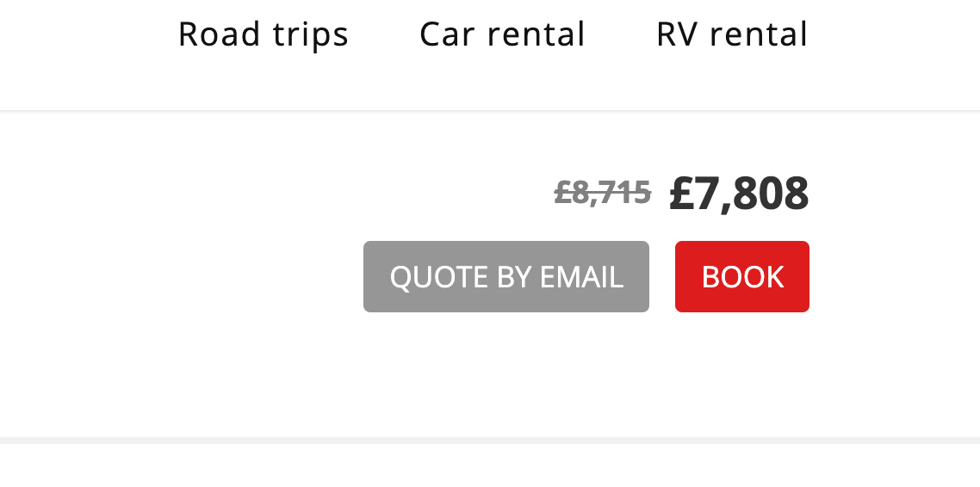
Task: Switch to Road trips tab
Action: [264, 34]
